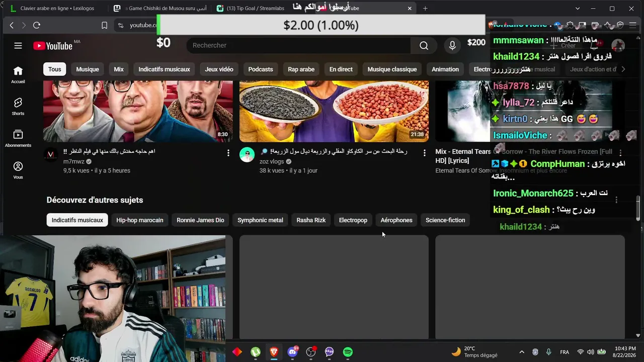Select the Electropop topic chip
Viewport: 644px width, 362px height.
pyautogui.click(x=353, y=220)
